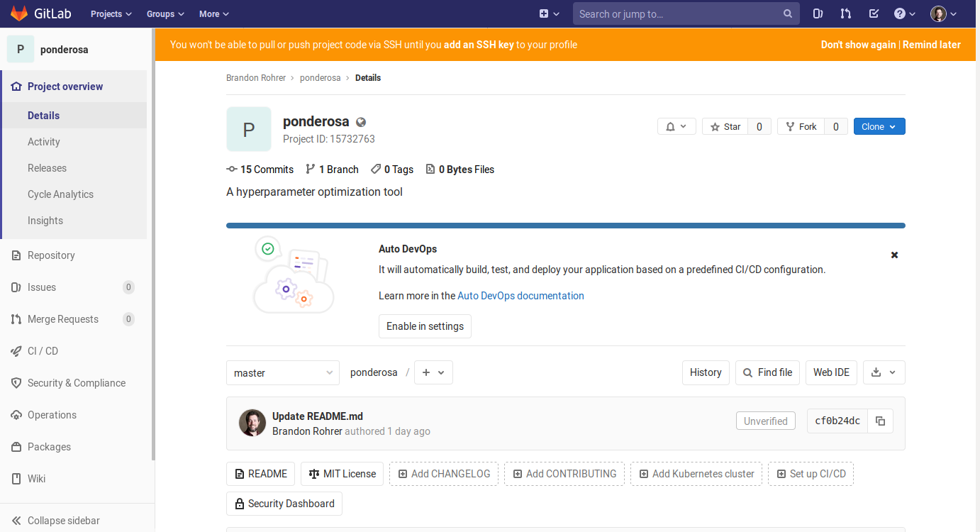Open the Help question mark menu
Screen dimensions: 980x532
pyautogui.click(x=905, y=13)
